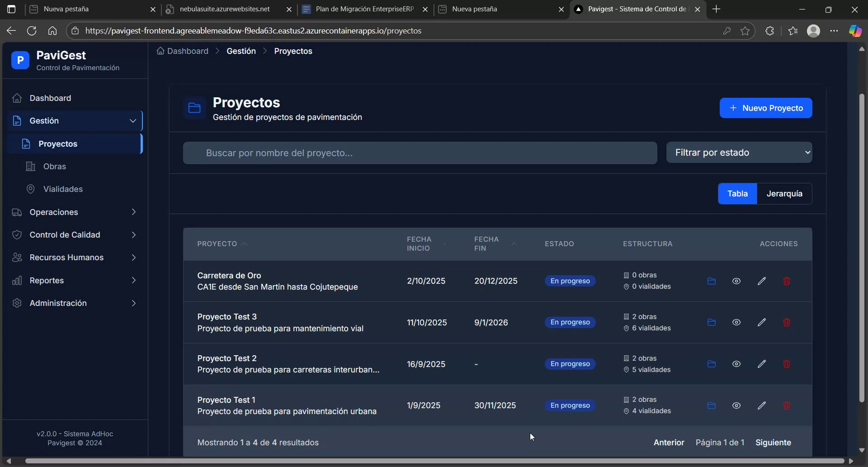Open folder structure for Carretera de Oro
This screenshot has width=868, height=467.
point(711,281)
